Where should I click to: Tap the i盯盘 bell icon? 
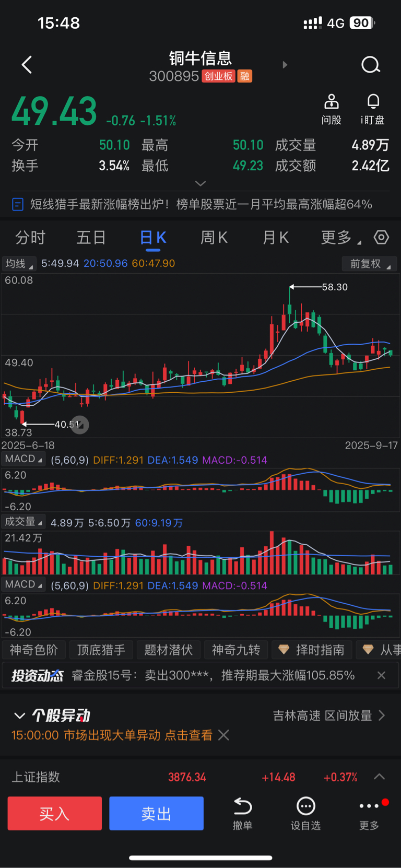(x=373, y=101)
